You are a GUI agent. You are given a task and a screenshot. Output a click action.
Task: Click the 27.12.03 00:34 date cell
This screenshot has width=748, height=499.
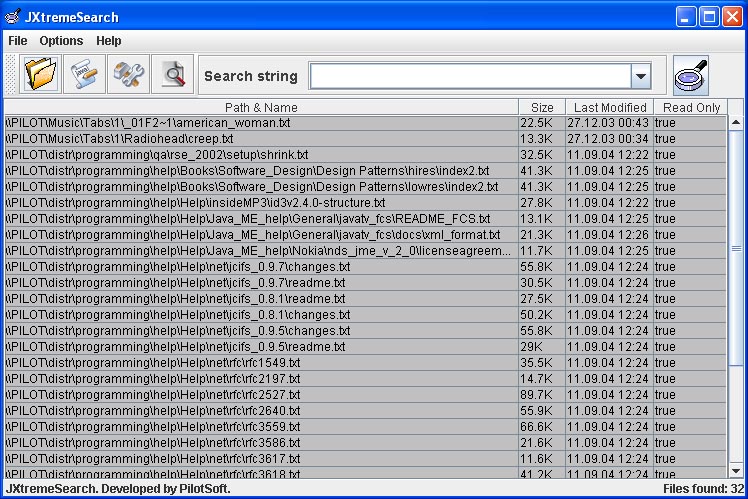coord(610,139)
